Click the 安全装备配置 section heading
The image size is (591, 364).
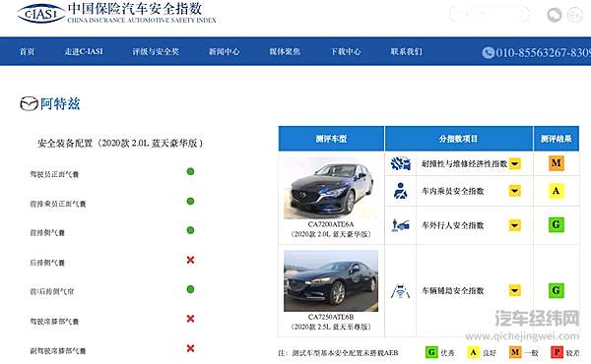[x=120, y=143]
